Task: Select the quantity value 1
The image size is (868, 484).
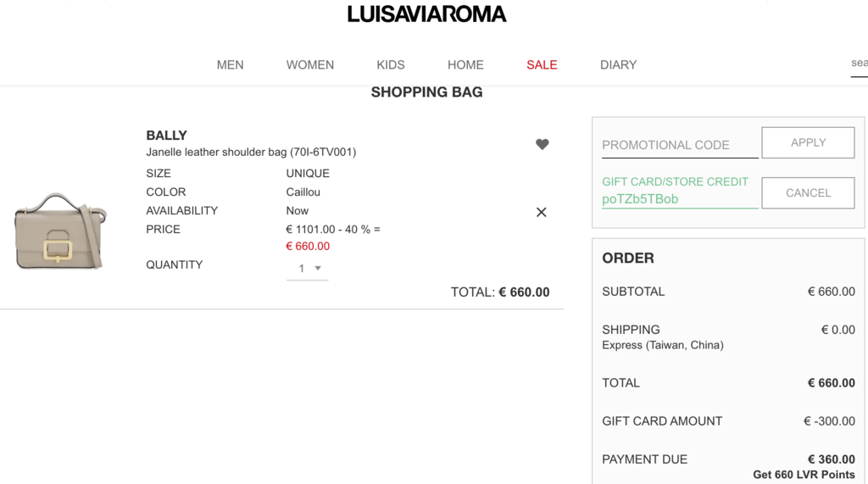Action: pos(302,268)
